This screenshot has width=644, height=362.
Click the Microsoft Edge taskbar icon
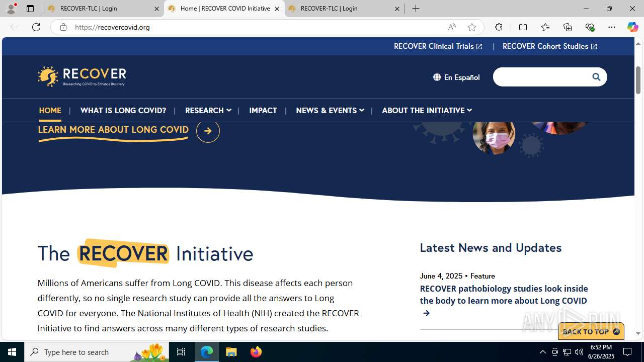coord(207,352)
